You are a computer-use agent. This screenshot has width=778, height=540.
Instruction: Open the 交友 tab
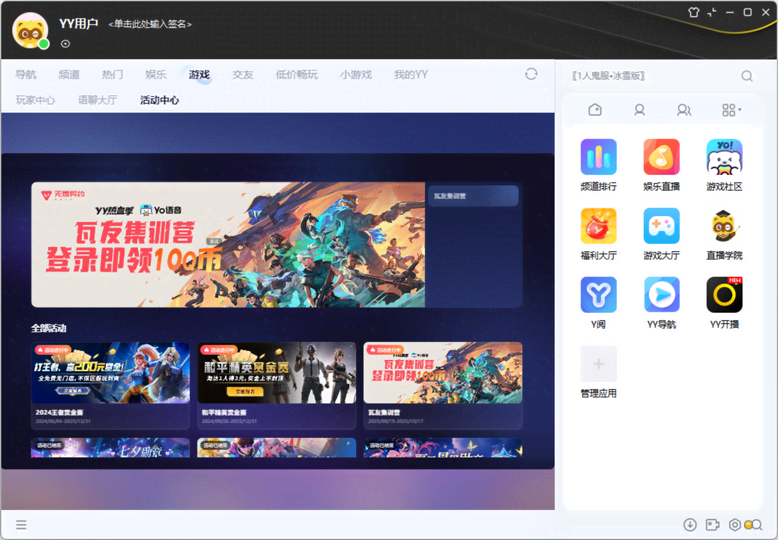point(243,74)
